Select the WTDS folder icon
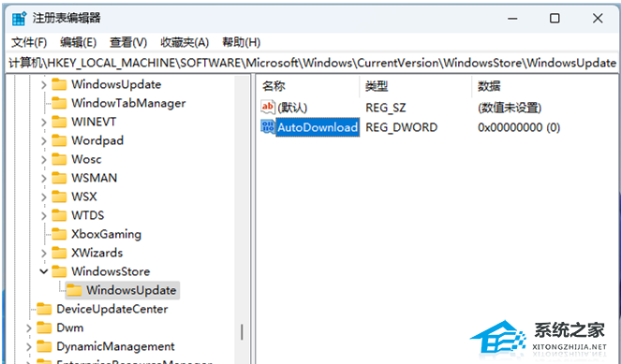This screenshot has width=621, height=364. coord(59,215)
